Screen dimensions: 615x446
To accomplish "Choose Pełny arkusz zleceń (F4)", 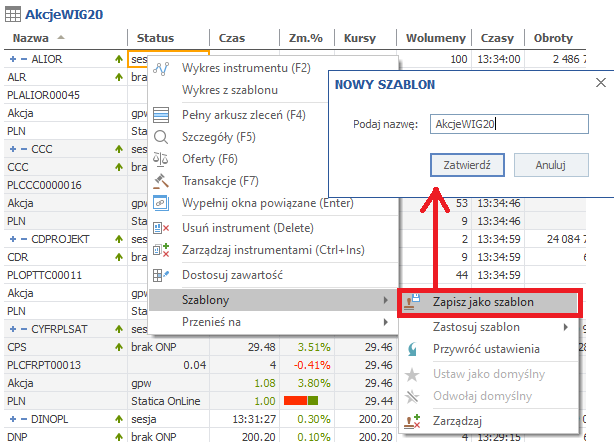I will tap(244, 115).
